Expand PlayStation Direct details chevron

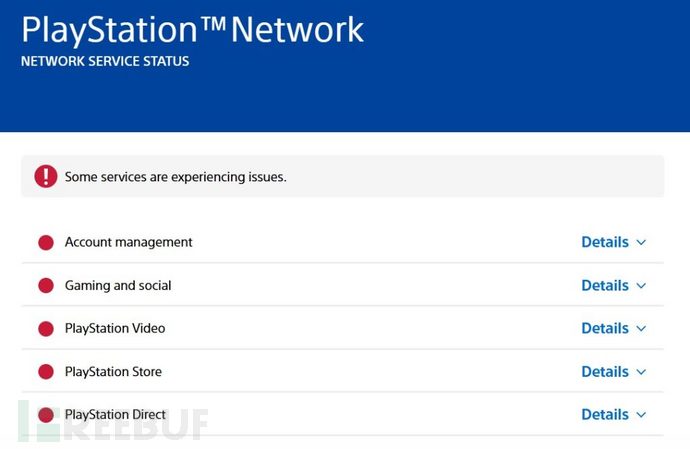click(x=641, y=414)
